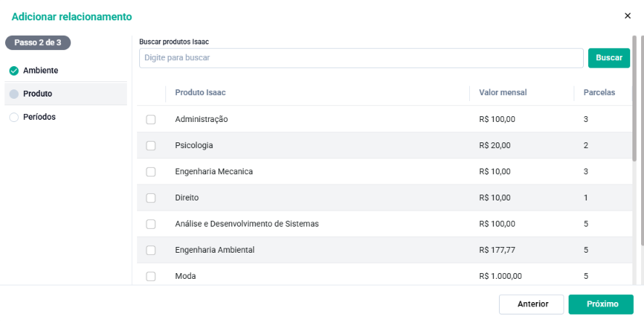The height and width of the screenshot is (321, 644).
Task: Click the product list vertical scrollbar
Action: [634, 99]
